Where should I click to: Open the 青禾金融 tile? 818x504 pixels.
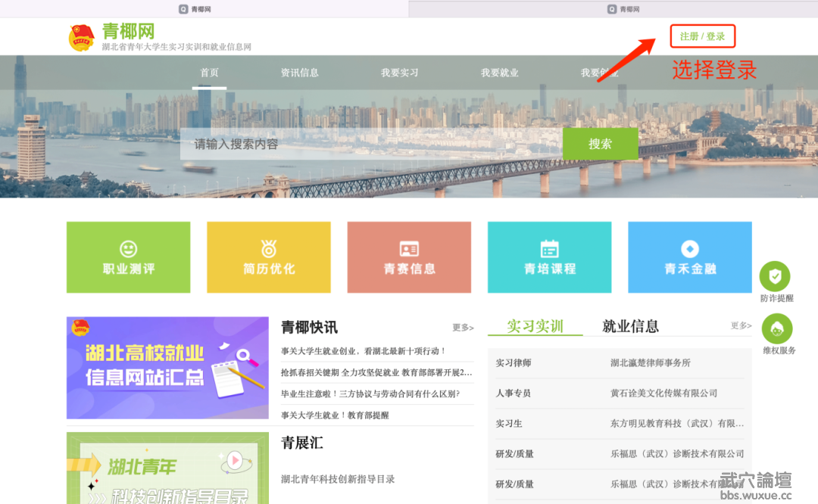click(x=690, y=257)
